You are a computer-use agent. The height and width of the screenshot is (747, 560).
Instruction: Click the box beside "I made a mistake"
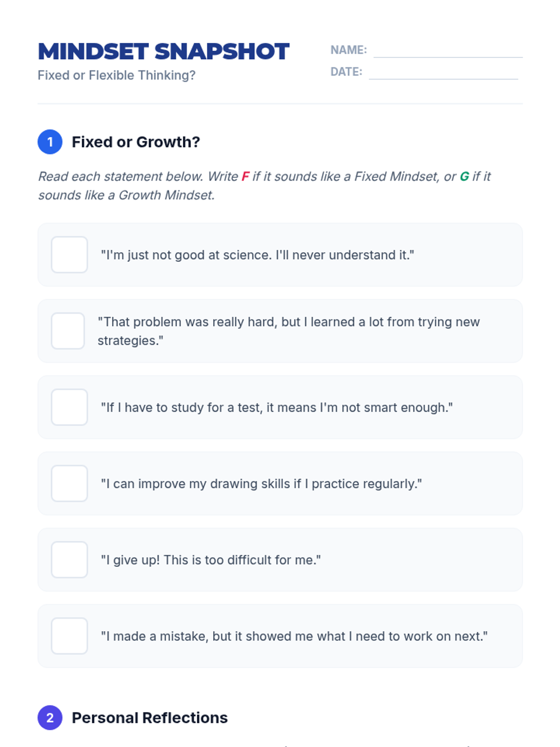coord(70,636)
